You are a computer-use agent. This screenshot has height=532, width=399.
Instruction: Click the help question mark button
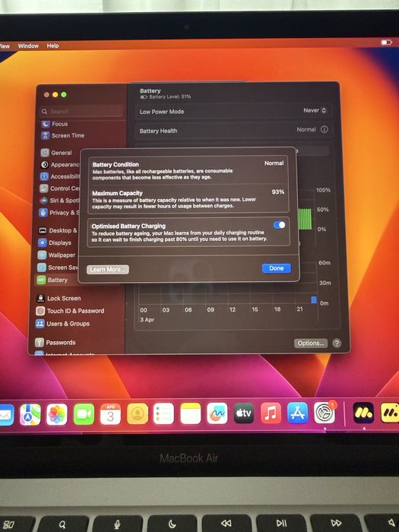337,343
